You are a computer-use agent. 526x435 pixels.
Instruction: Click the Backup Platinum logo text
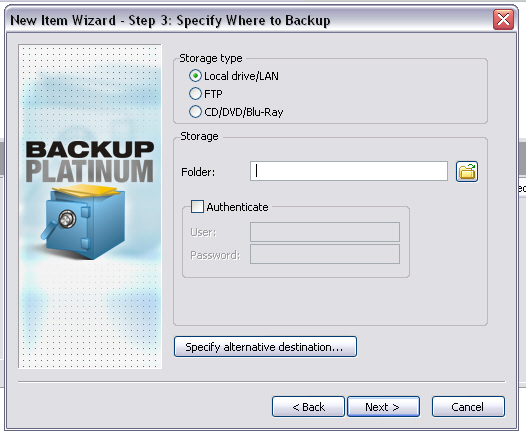(90, 161)
